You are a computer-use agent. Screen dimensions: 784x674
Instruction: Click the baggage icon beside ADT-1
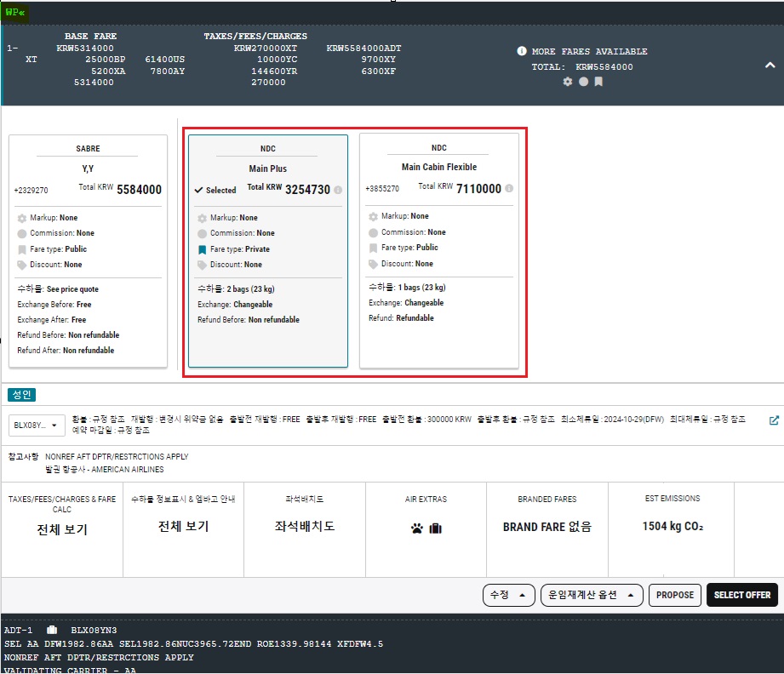pos(52,630)
